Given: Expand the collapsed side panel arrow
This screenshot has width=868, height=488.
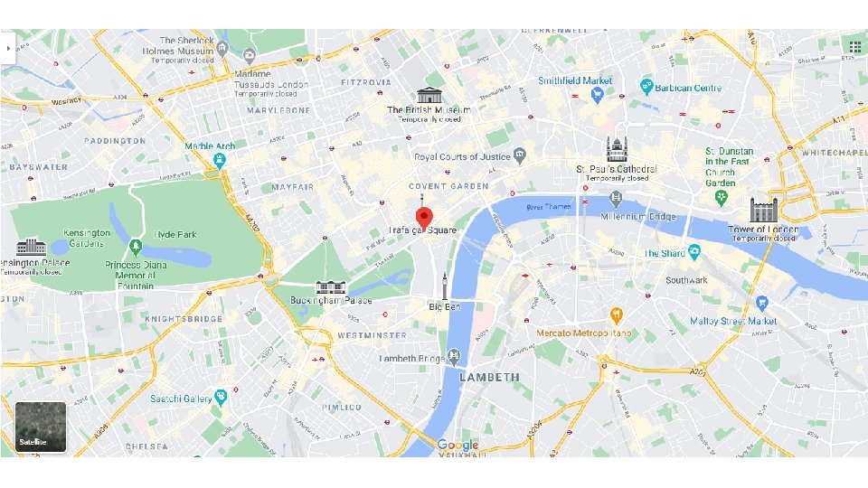Looking at the screenshot, I should 8,48.
